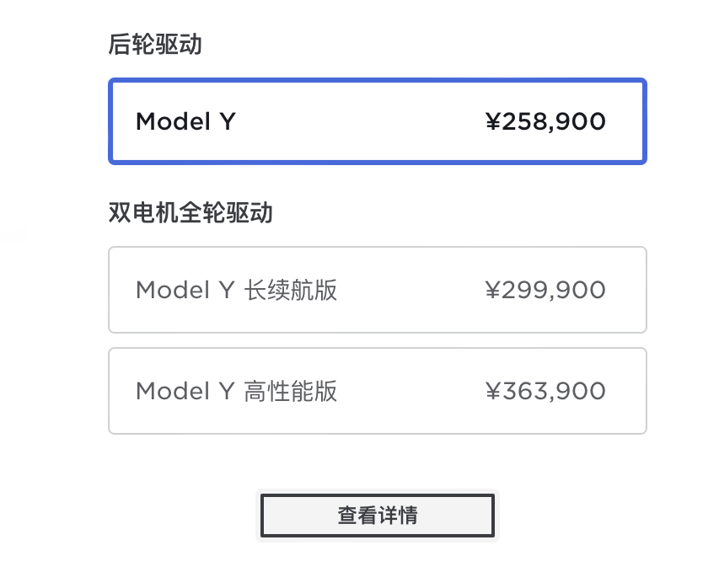Click the 查看详情 button
The image size is (703, 588).
[377, 515]
